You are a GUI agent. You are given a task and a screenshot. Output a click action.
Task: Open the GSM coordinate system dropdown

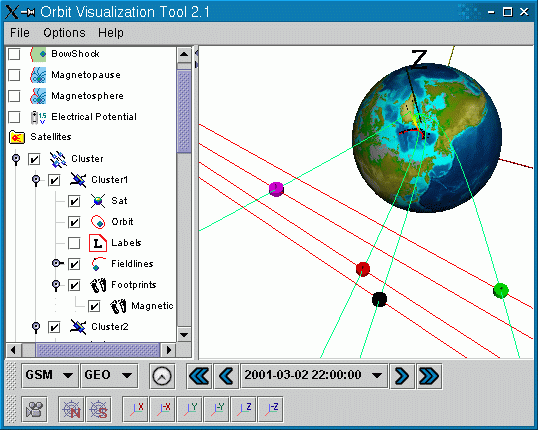click(50, 375)
